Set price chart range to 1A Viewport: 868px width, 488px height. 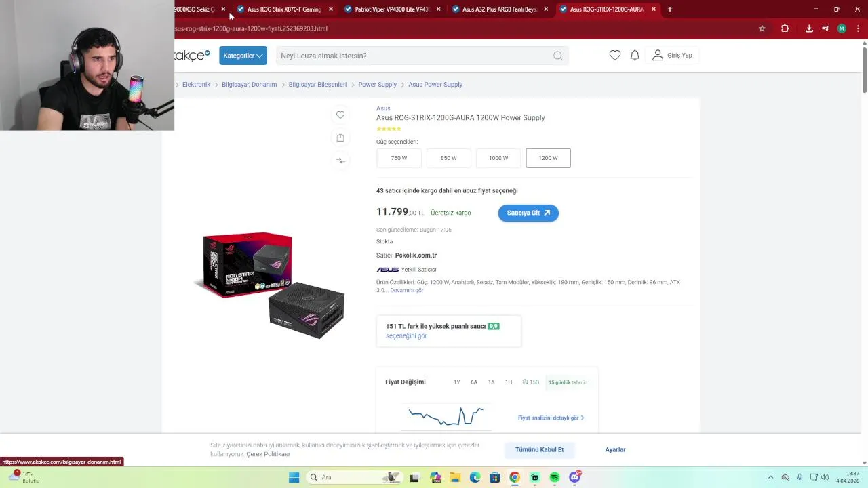(491, 382)
